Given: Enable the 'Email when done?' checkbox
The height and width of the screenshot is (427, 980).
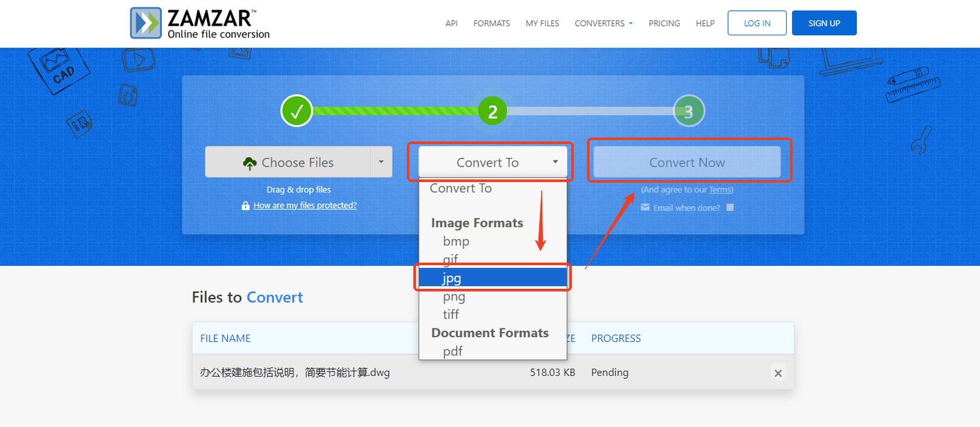Looking at the screenshot, I should click(x=730, y=207).
